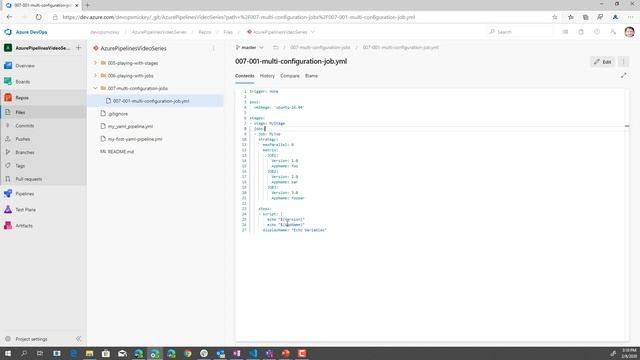Switch to the Blame tab

[311, 76]
